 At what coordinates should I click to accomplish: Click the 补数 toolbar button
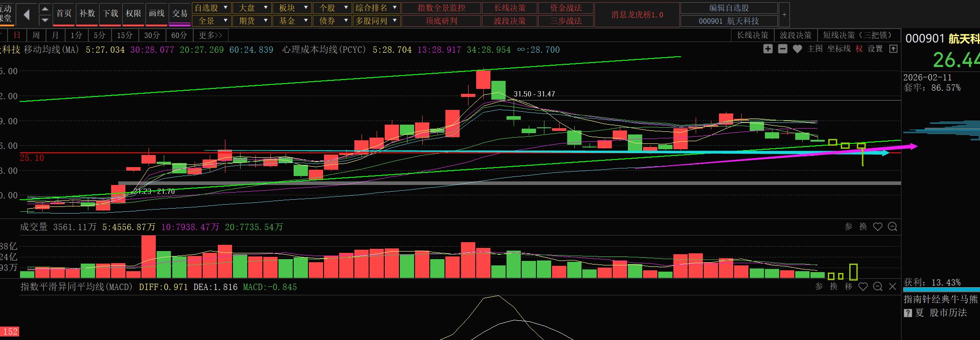coord(87,14)
